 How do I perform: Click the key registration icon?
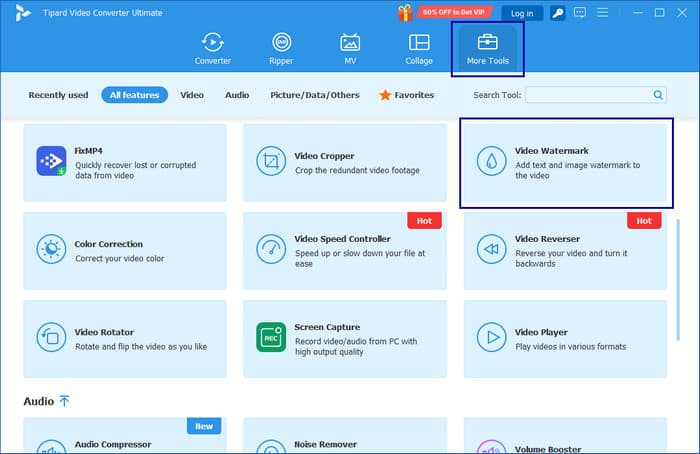click(x=558, y=13)
